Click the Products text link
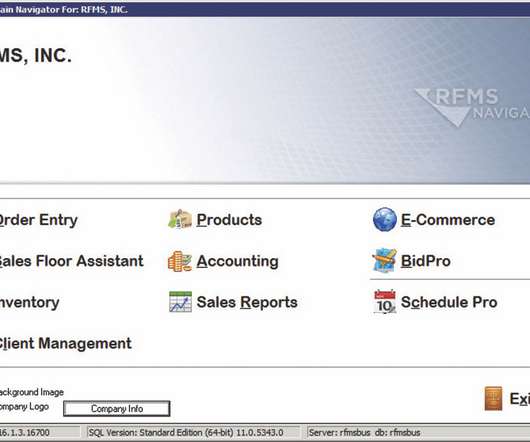This screenshot has width=530, height=442. [229, 220]
